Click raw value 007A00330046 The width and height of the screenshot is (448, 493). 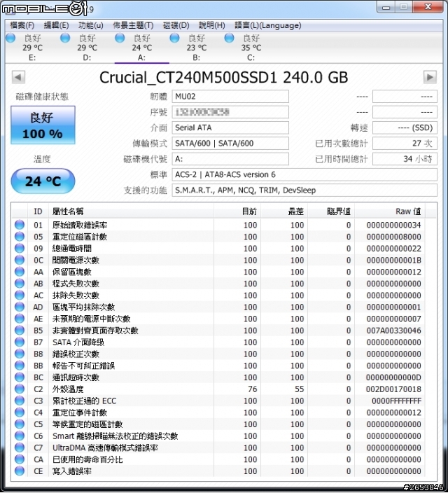coord(393,331)
